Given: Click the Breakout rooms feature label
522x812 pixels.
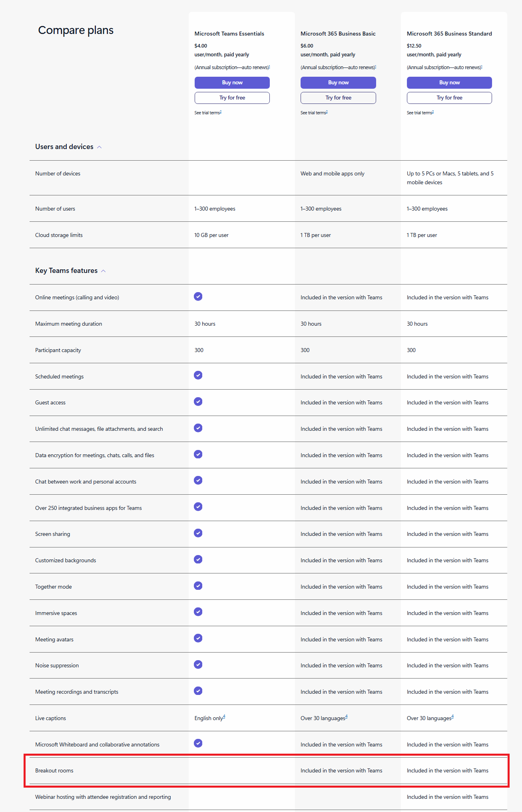Looking at the screenshot, I should click(x=54, y=770).
